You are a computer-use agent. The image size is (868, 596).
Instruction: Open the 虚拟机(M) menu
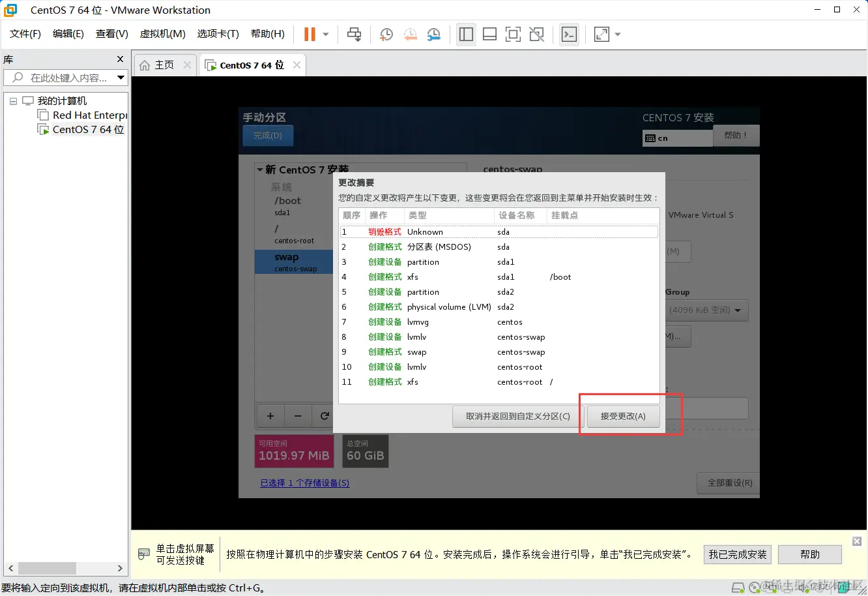pos(163,34)
